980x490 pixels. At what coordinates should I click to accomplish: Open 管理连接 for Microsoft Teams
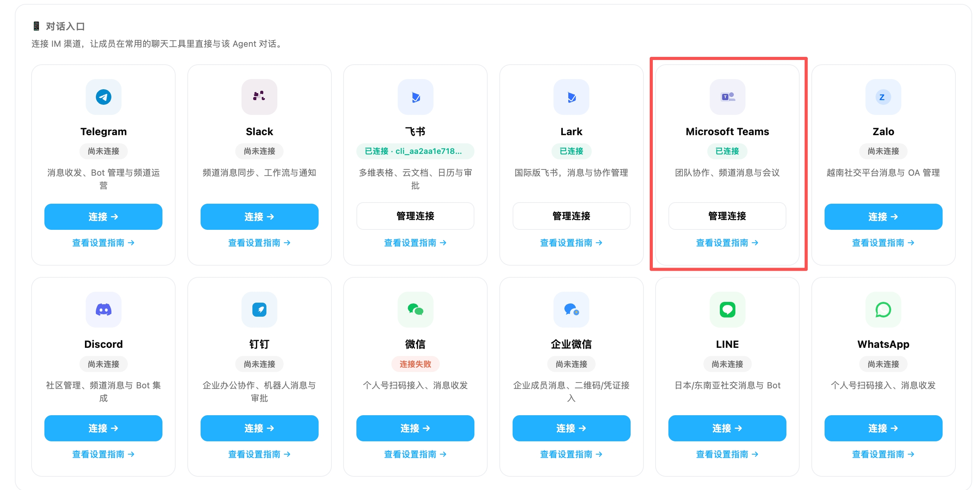pyautogui.click(x=728, y=216)
